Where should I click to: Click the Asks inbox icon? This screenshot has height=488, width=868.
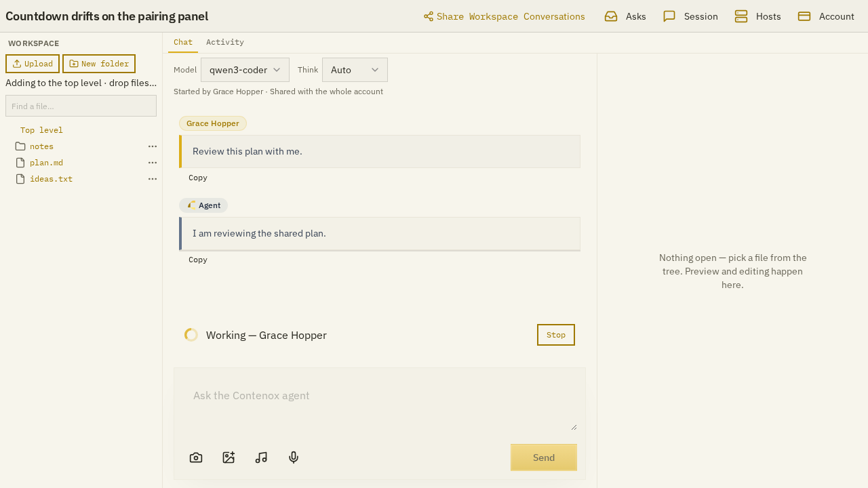coord(611,16)
